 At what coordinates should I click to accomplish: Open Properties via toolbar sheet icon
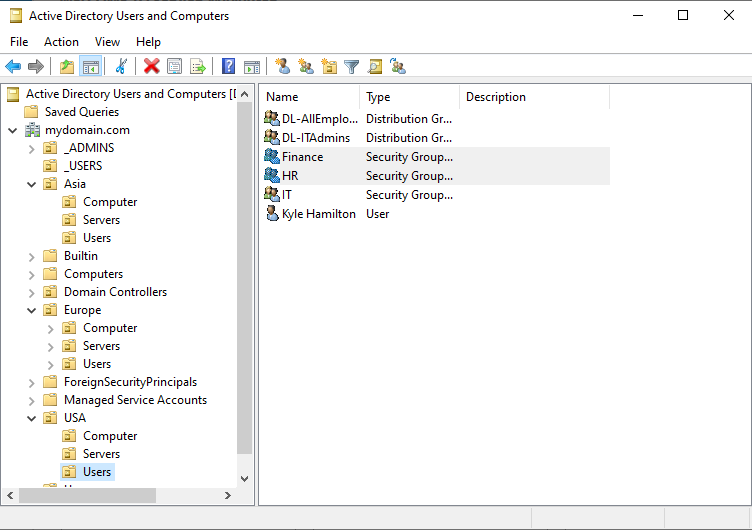[x=175, y=67]
